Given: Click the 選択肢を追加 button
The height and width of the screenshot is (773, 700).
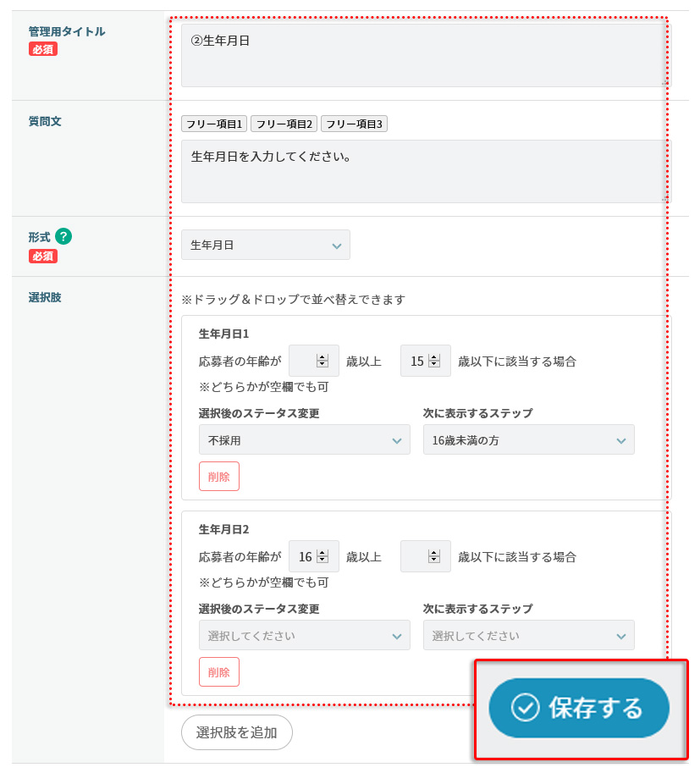Looking at the screenshot, I should (236, 732).
